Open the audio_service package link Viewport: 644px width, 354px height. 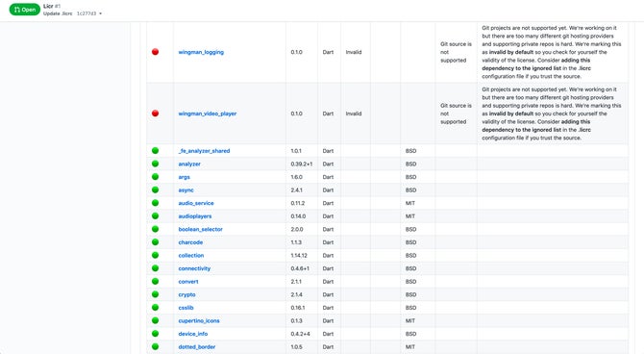[196, 203]
